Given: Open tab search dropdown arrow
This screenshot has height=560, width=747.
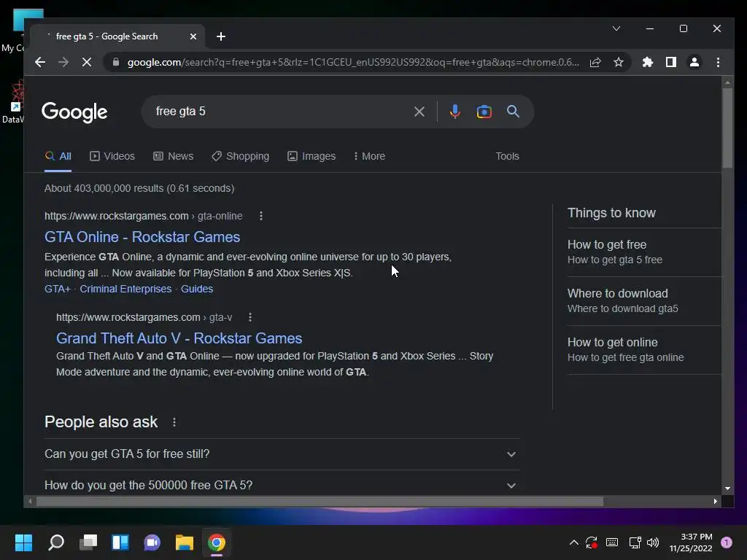Looking at the screenshot, I should (616, 28).
